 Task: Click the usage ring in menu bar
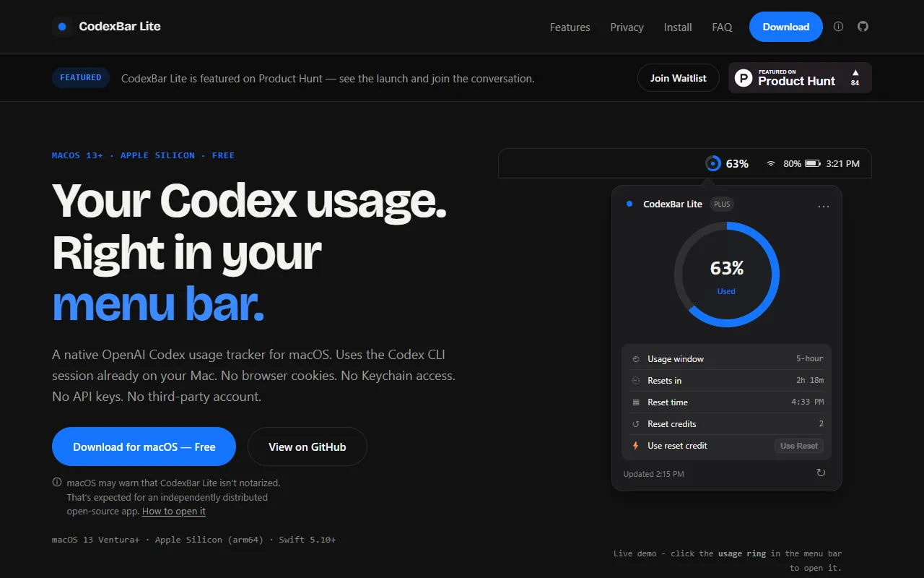[x=713, y=163]
